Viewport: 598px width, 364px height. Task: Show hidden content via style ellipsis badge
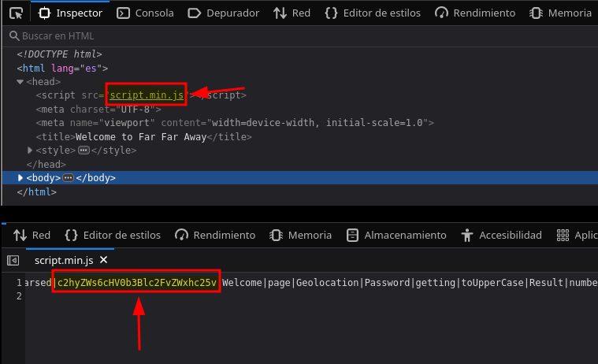click(84, 150)
